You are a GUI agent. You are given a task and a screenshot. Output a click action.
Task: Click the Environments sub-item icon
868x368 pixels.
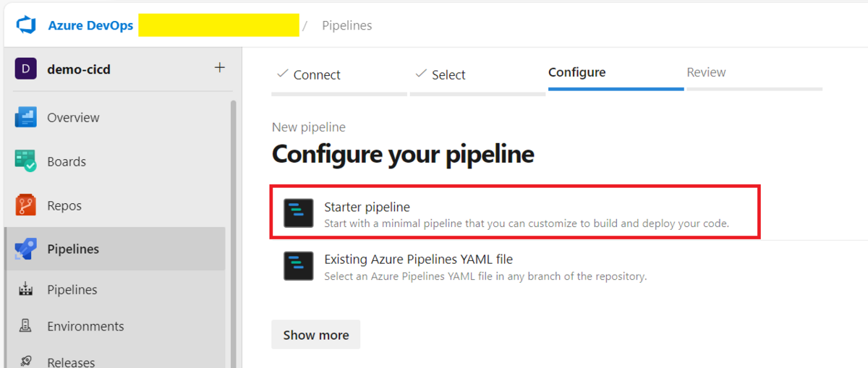pos(26,326)
